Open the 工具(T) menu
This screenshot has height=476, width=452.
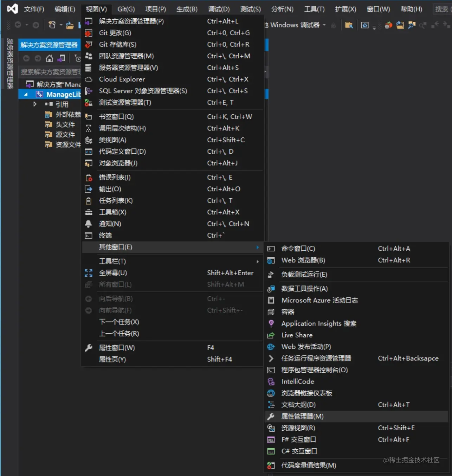click(x=314, y=9)
